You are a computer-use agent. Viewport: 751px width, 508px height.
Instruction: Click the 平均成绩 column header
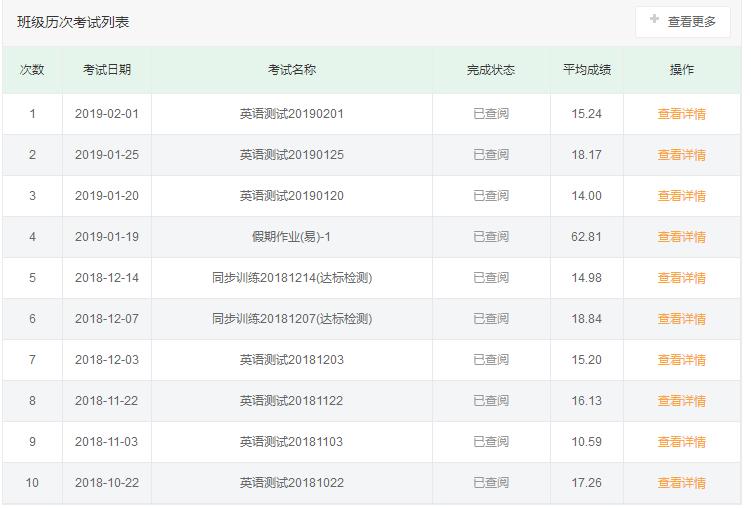(x=587, y=70)
